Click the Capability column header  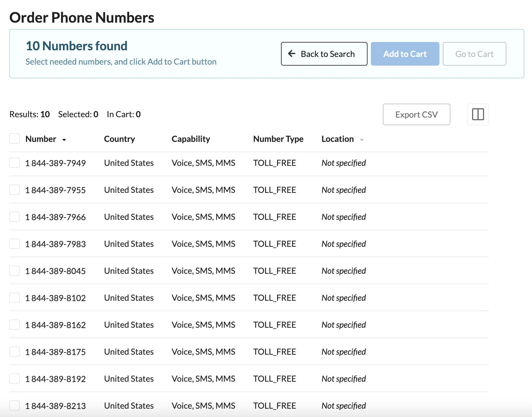pos(191,139)
